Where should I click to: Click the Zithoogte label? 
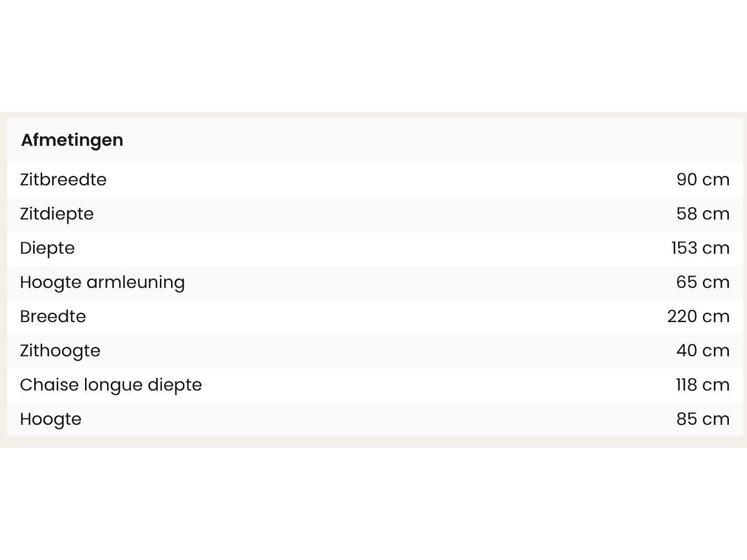point(60,351)
